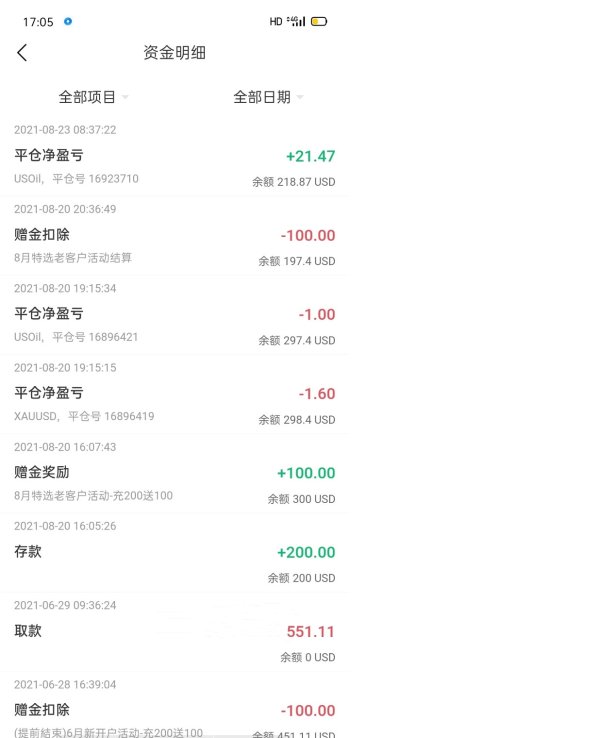Tap the back arrow icon
600x738 pixels.
click(x=22, y=53)
